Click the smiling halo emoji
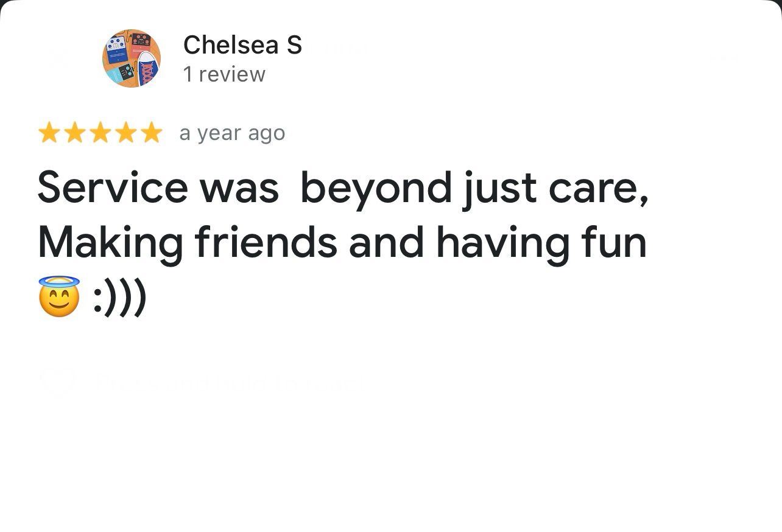 click(x=59, y=296)
